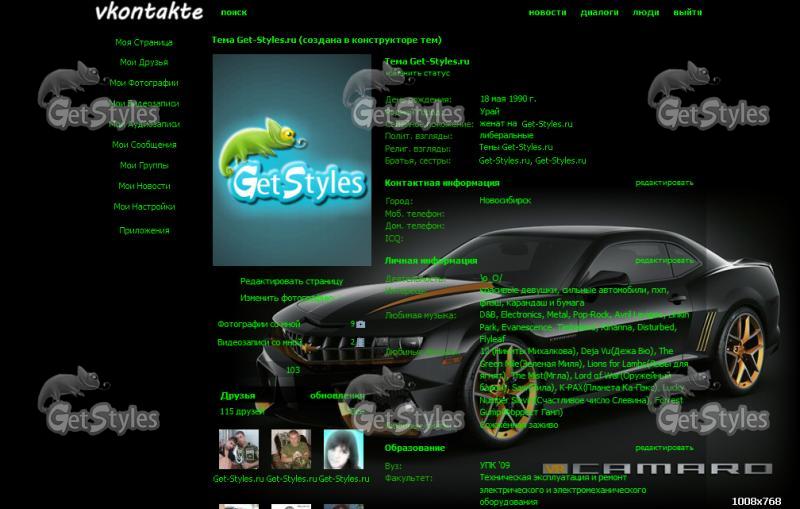Log out with выйти
This screenshot has width=800, height=509.
tap(687, 12)
